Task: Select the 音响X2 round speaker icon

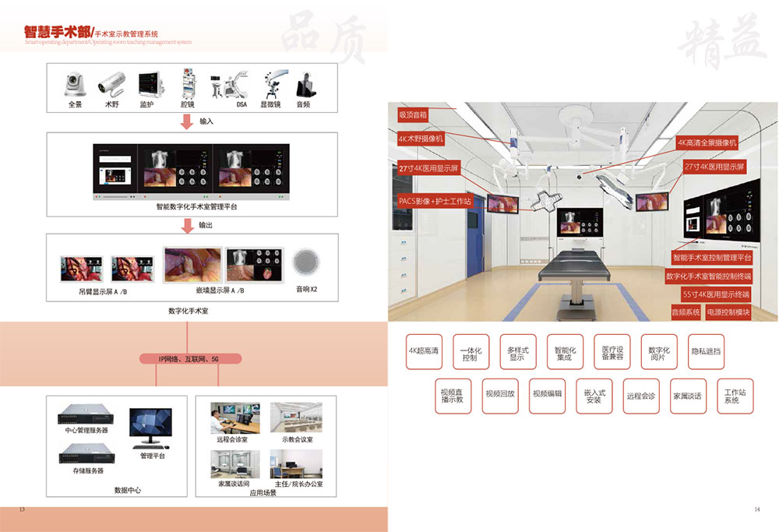Action: point(303,263)
